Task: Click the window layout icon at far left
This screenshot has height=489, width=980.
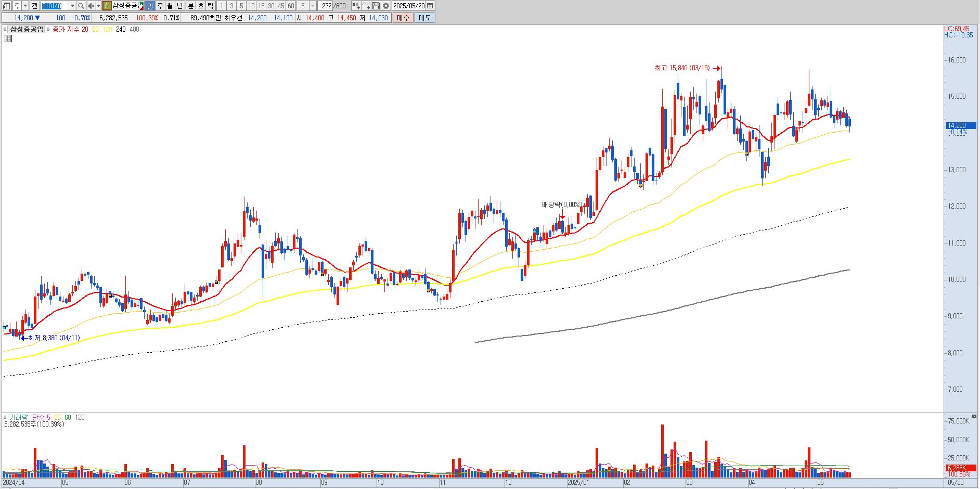Action: [x=7, y=6]
